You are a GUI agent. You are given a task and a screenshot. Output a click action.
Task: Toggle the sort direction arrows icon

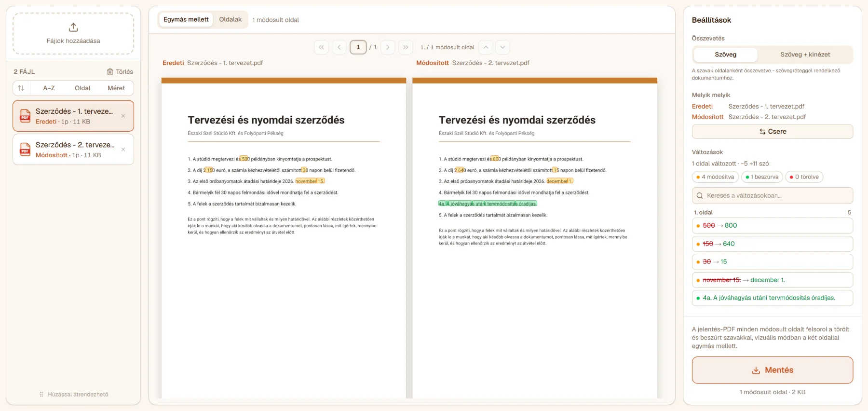point(21,88)
